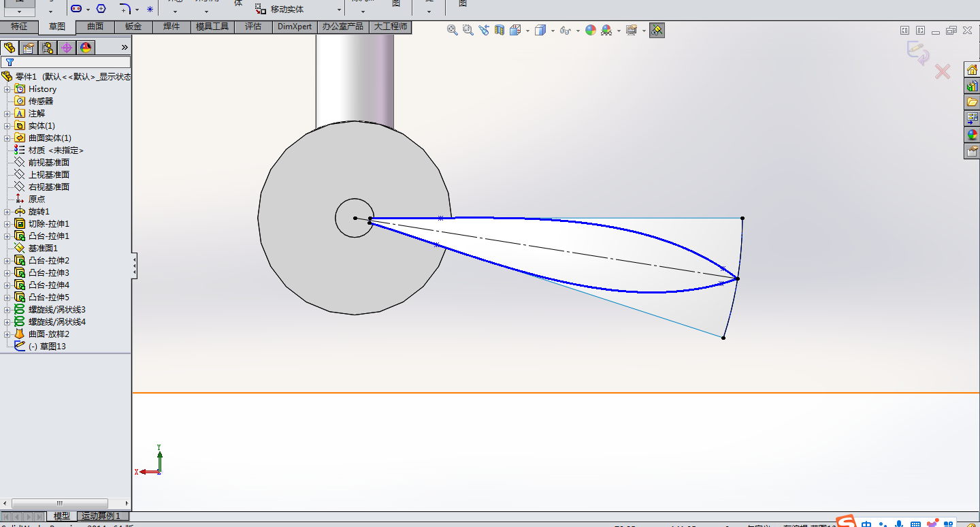Select the sketch fillet tool
The image size is (980, 527).
(125, 9)
